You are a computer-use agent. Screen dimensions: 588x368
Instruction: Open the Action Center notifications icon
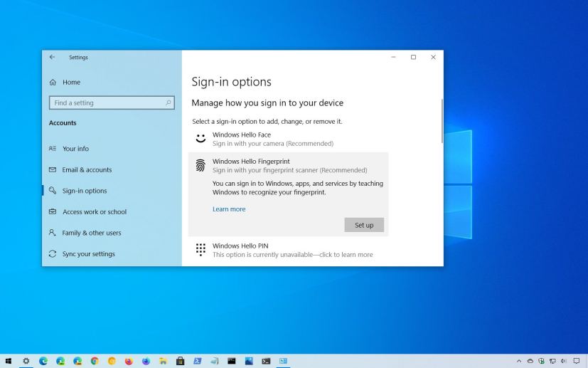(577, 362)
